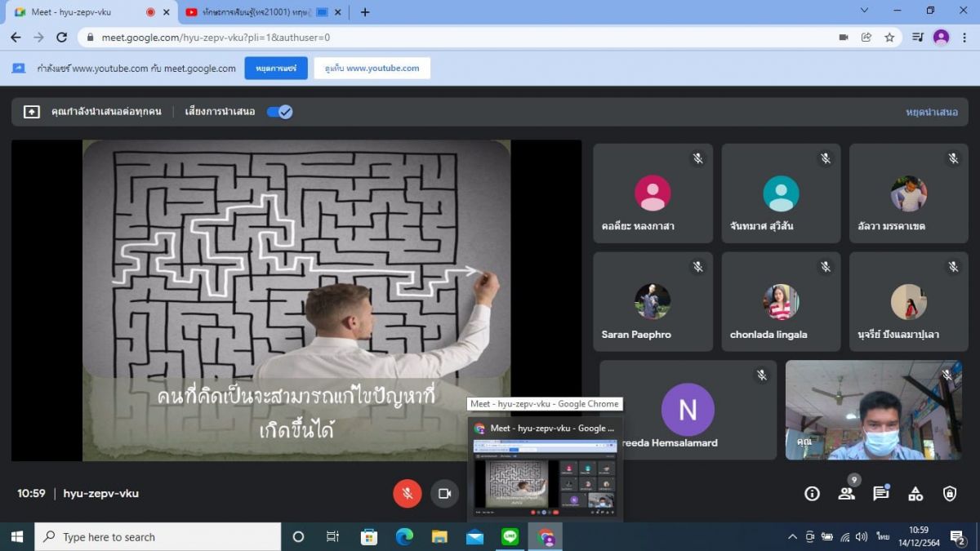The width and height of the screenshot is (980, 551).
Task: Click the stop presenting link
Action: click(931, 112)
